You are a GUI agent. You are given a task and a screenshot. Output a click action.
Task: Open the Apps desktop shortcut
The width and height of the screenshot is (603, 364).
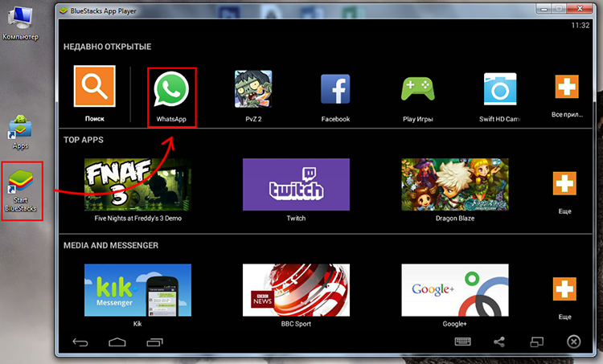point(20,133)
